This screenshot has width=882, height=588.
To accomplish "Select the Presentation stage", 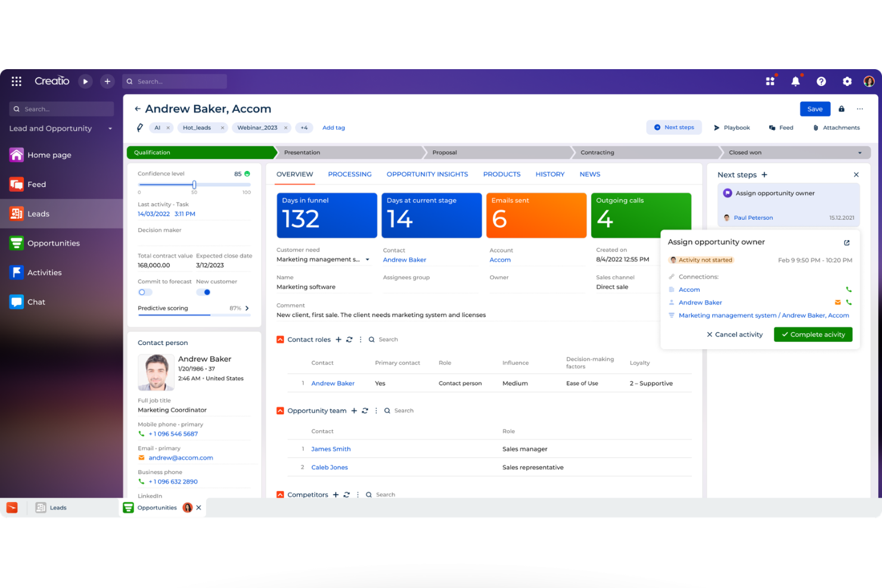I will 350,153.
